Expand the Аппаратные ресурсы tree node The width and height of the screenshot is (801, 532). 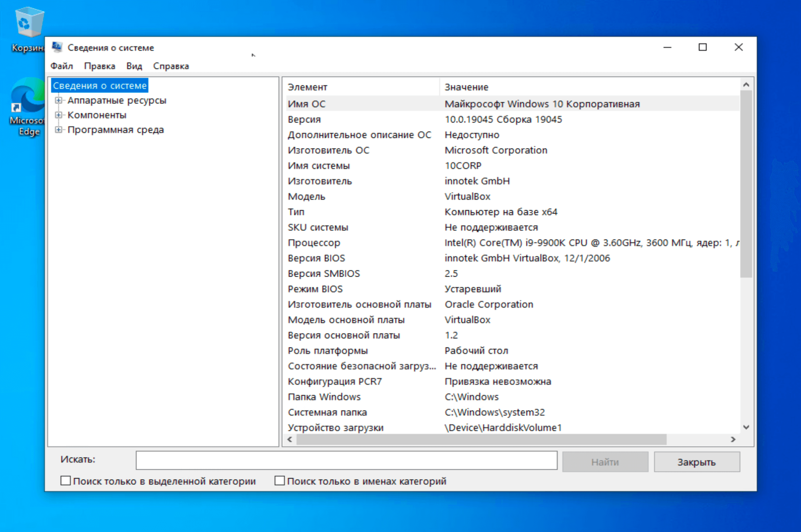coord(59,100)
